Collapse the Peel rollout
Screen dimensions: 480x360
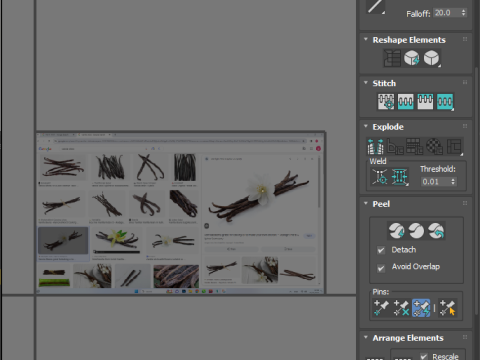pos(366,203)
